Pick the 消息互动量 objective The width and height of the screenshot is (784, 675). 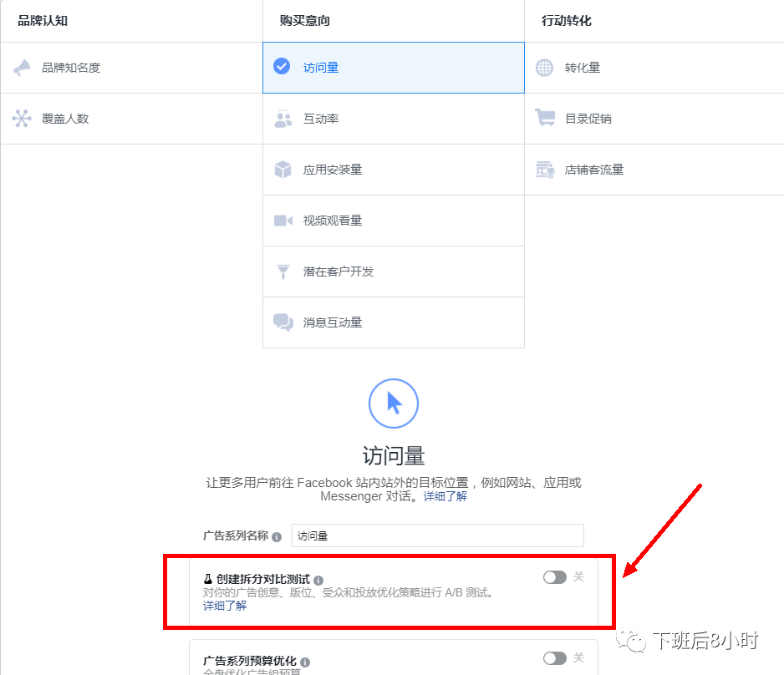394,322
